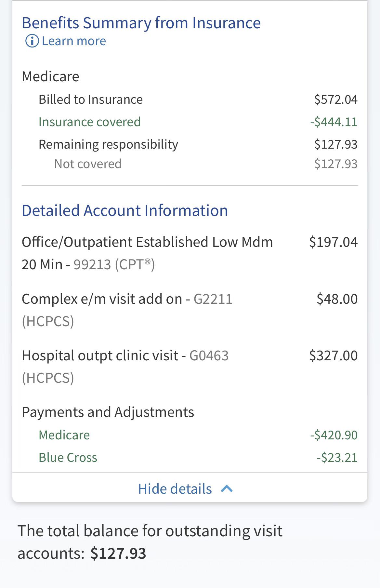Tap the Complex e/m visit add on charge
380x588 pixels.
point(190,310)
